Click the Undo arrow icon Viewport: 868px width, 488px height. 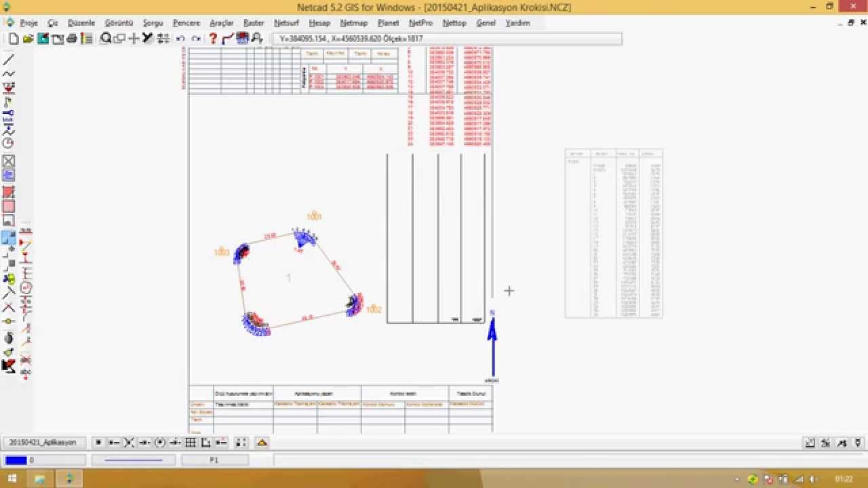point(181,39)
